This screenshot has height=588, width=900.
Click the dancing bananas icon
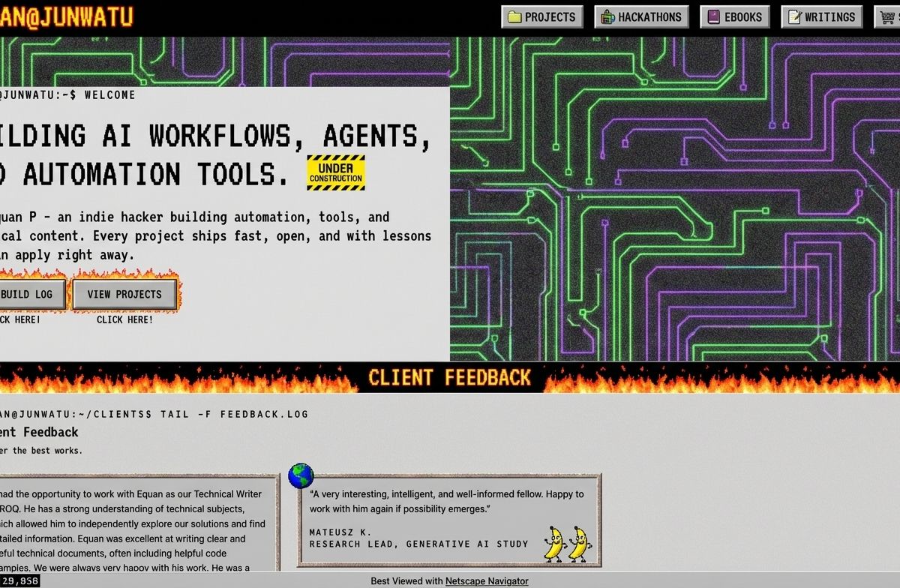click(566, 543)
